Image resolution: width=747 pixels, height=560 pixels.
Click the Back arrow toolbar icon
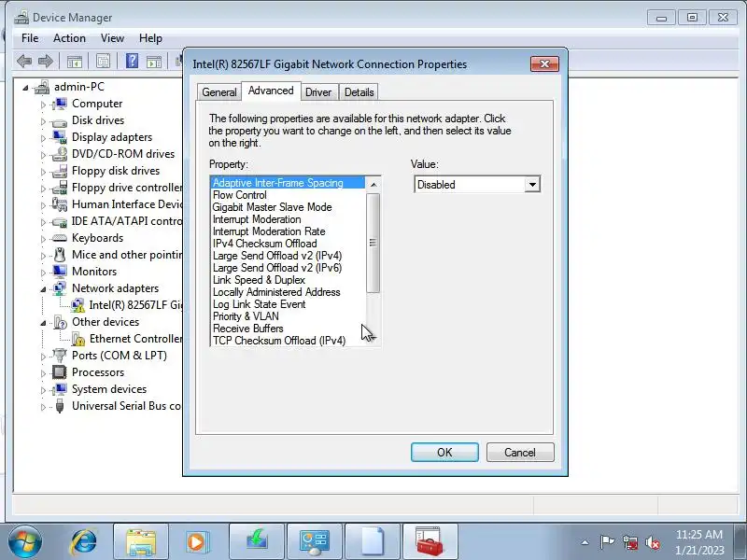(x=24, y=61)
